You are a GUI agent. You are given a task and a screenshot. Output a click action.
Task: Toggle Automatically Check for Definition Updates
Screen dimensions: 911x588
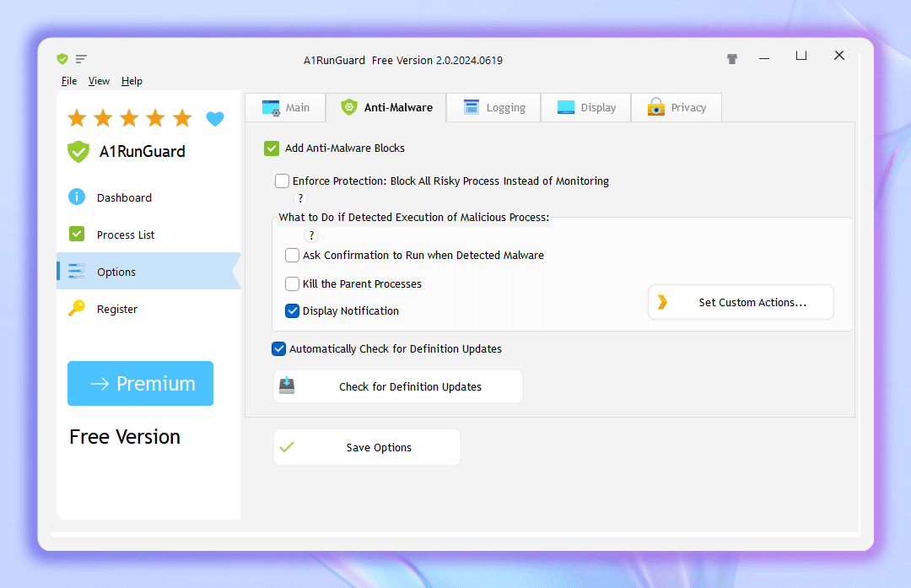[x=278, y=348]
